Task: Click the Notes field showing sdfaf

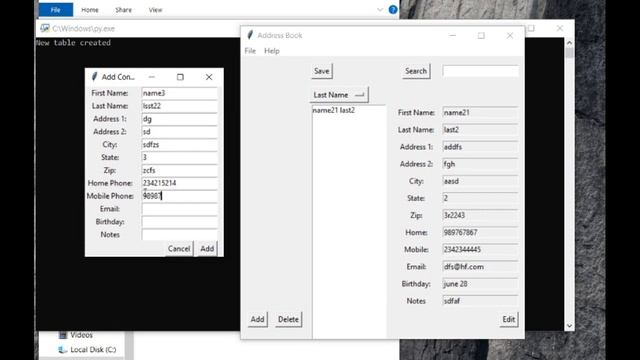Action: [480, 301]
